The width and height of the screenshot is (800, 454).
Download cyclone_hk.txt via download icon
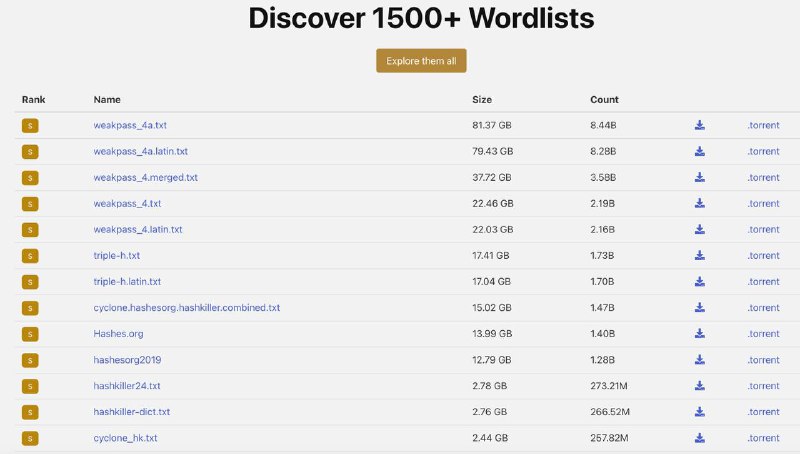pos(699,438)
